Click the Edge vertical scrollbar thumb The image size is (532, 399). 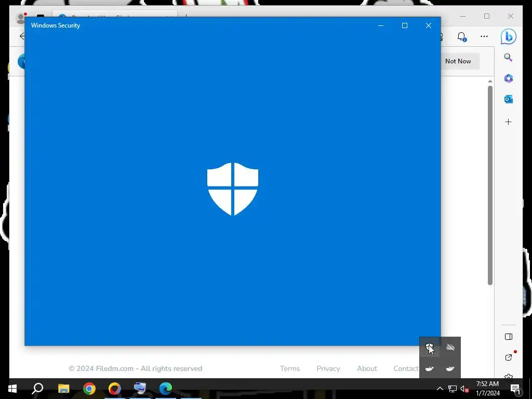(x=490, y=185)
